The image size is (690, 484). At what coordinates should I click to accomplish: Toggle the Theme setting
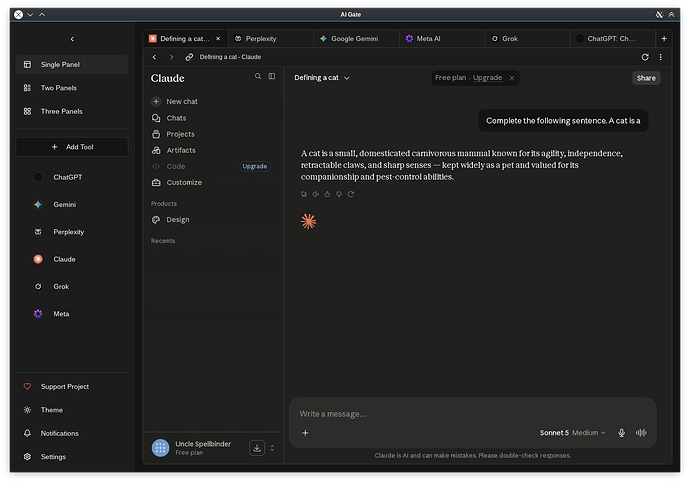[72, 410]
